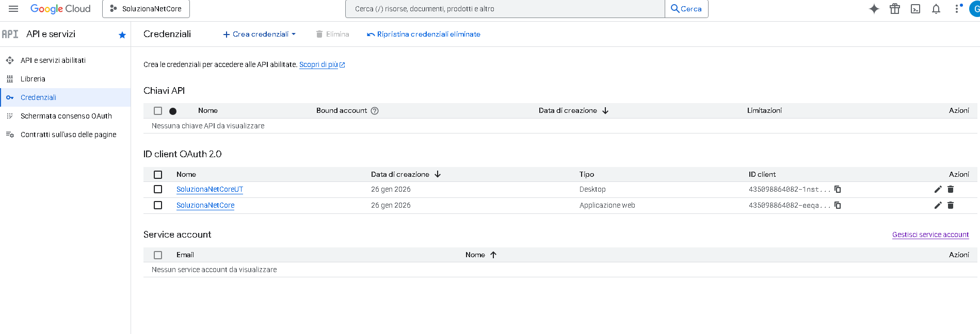Copy SoluzionaNetCoreUT client ID
The image size is (980, 334).
point(838,189)
